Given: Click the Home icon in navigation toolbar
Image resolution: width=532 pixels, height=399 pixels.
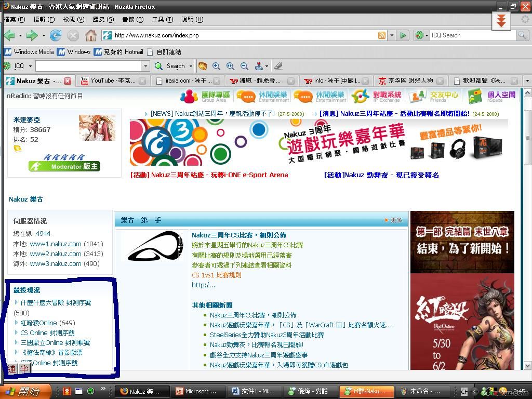Looking at the screenshot, I should pyautogui.click(x=91, y=35).
